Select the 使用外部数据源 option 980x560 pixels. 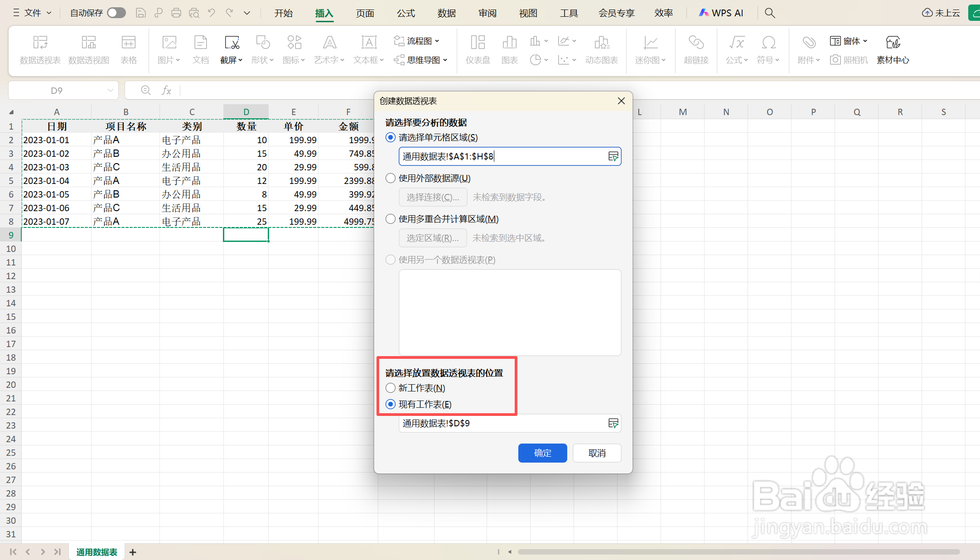pos(390,178)
